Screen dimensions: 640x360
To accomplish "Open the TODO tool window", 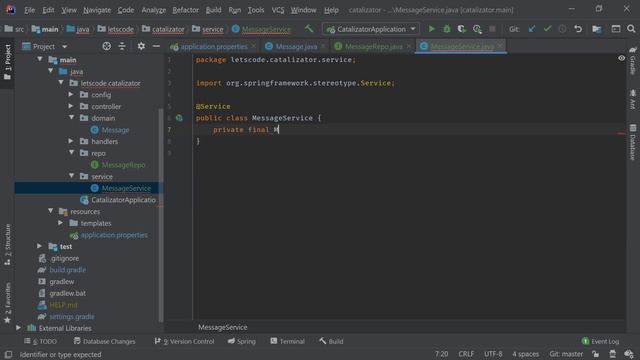I will 41,341.
